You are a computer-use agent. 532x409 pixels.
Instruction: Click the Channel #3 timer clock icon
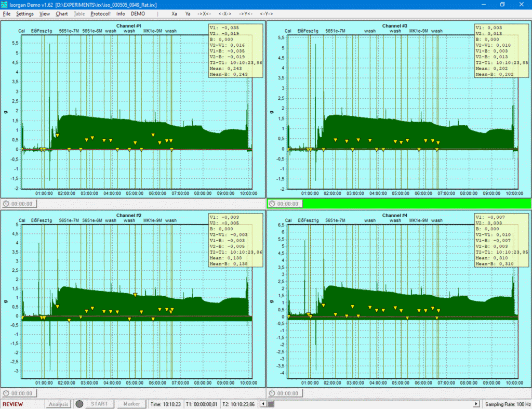click(x=272, y=204)
